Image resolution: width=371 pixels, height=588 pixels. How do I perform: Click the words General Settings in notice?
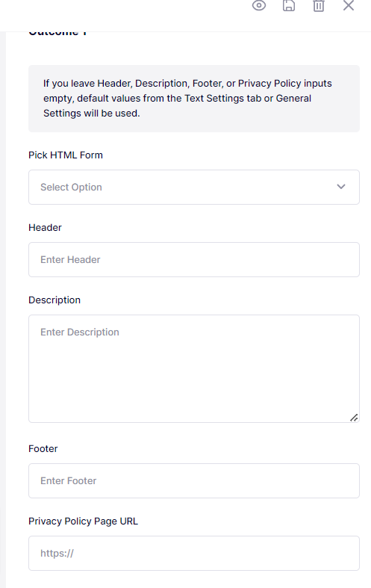[x=177, y=106]
